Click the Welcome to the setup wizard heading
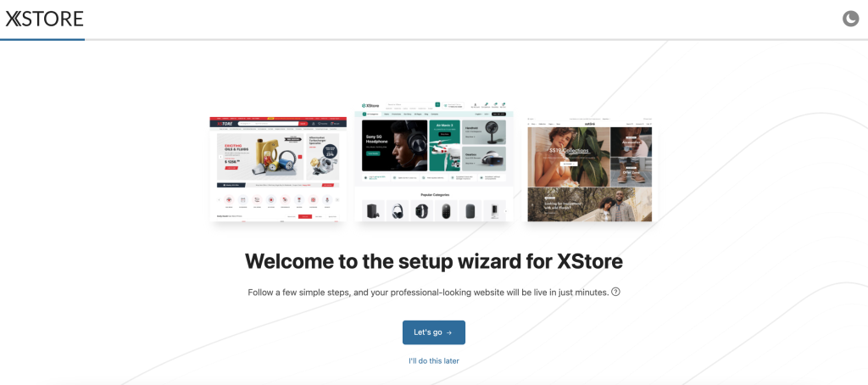868x385 pixels. pos(434,261)
